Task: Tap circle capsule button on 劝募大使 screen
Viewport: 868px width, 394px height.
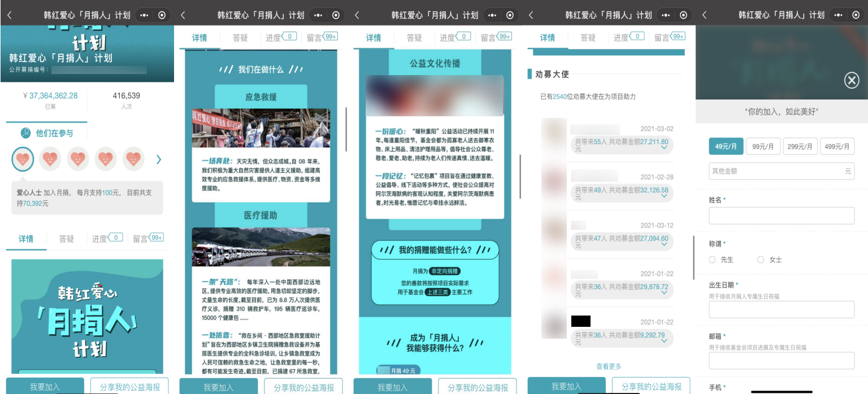Action: click(x=684, y=15)
